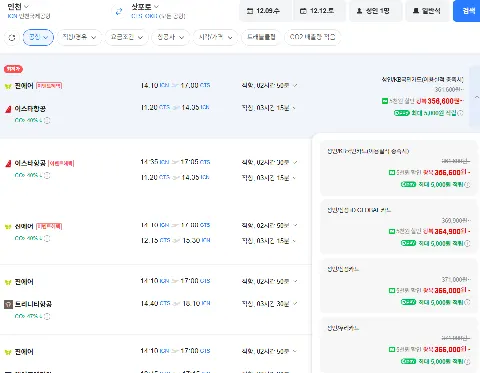Viewport: 480px width, 373px height.
Task: Click info icon in the 371,000 original-price card
Action: [x=467, y=302]
